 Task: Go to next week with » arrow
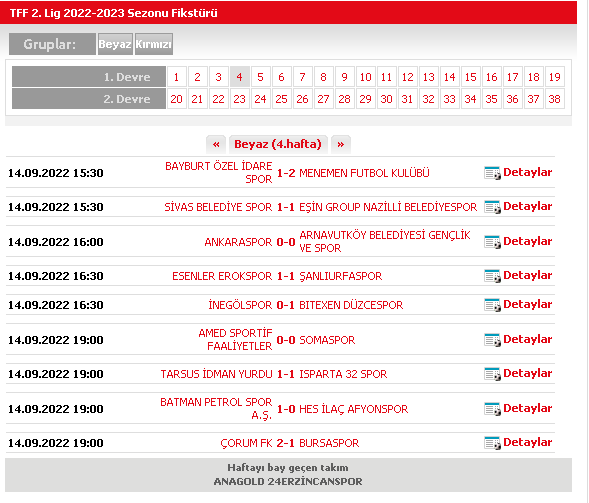pos(341,144)
